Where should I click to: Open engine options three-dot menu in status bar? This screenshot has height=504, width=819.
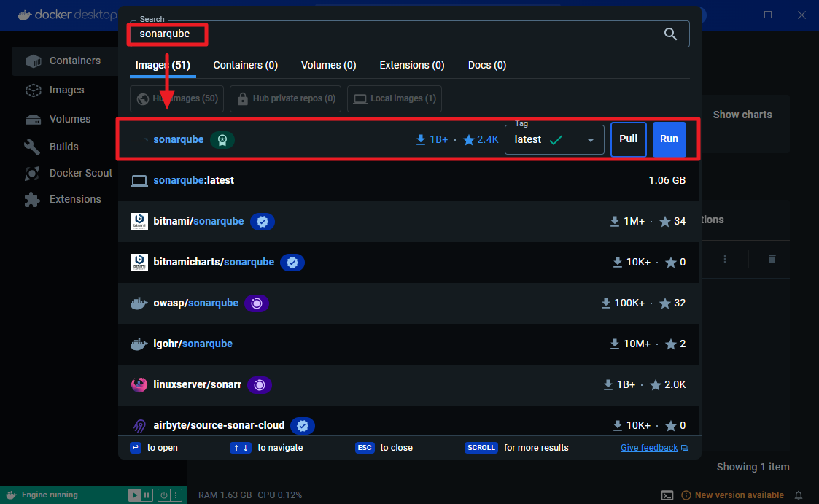click(x=176, y=495)
